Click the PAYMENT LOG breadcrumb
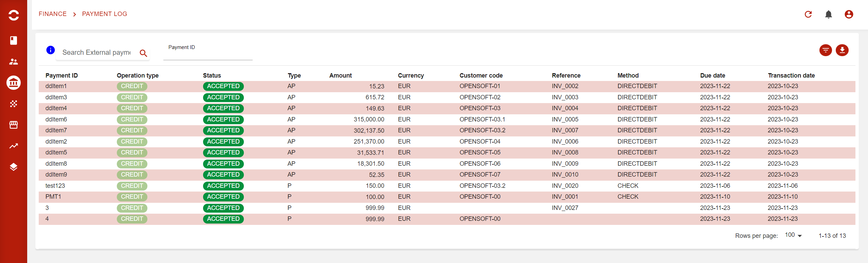868x263 pixels. tap(105, 14)
